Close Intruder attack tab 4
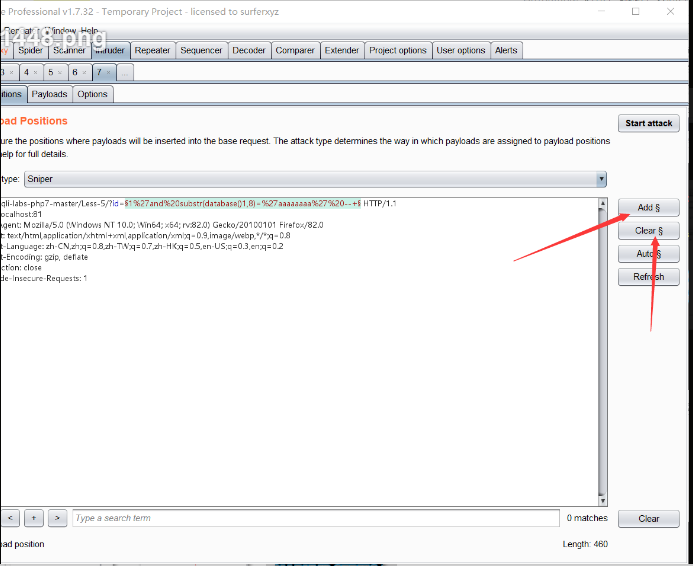This screenshot has width=693, height=566. tap(35, 72)
